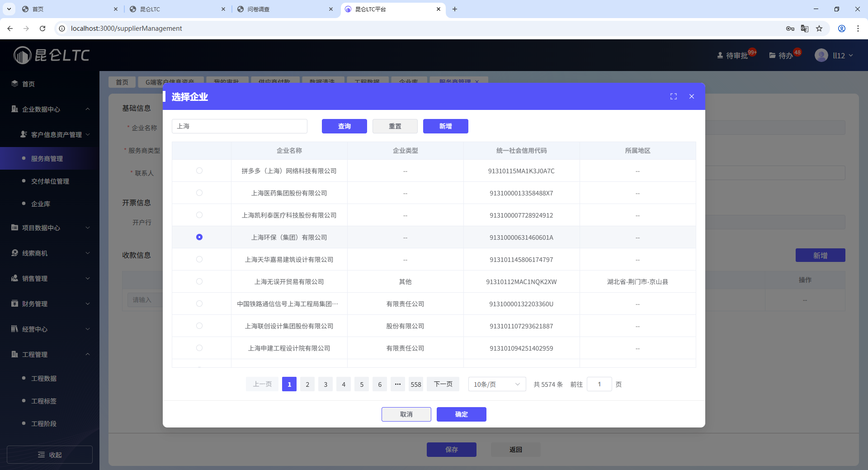The height and width of the screenshot is (470, 868).
Task: Open the 待办 todo icon with 48 badge
Action: [x=772, y=55]
